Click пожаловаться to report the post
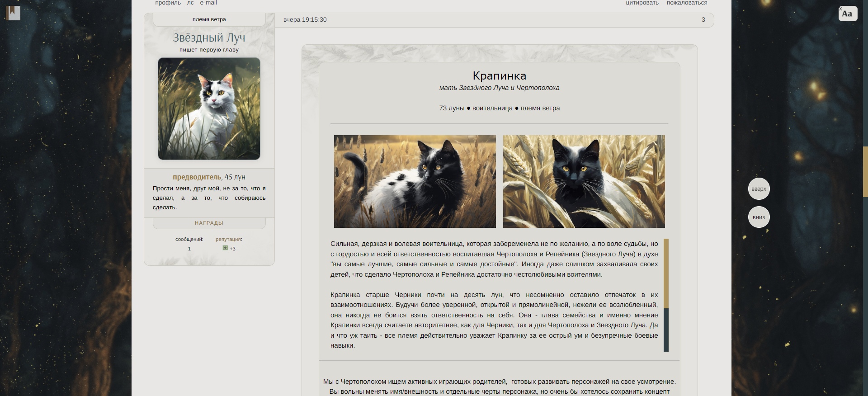The image size is (868, 396). pyautogui.click(x=687, y=3)
